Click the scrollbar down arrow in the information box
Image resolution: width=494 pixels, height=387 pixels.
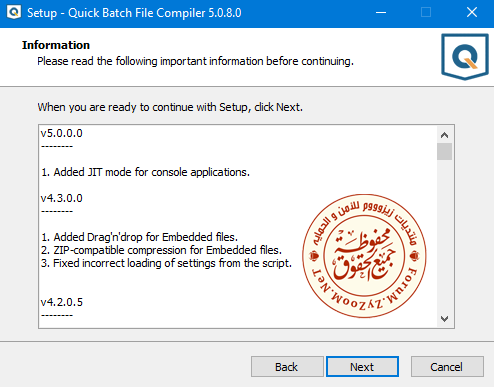point(444,319)
